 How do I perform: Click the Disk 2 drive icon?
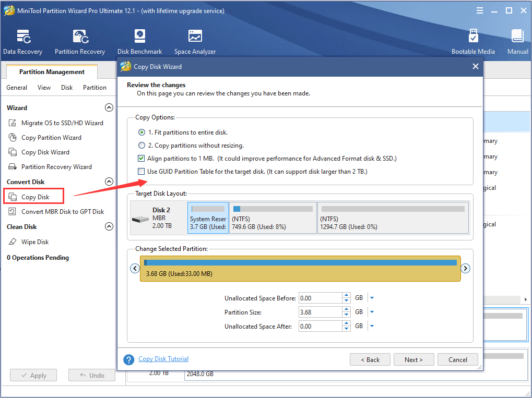[x=140, y=220]
